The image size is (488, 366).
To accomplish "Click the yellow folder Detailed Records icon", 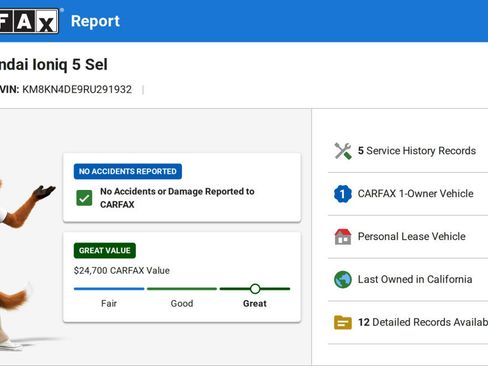I will pos(343,322).
